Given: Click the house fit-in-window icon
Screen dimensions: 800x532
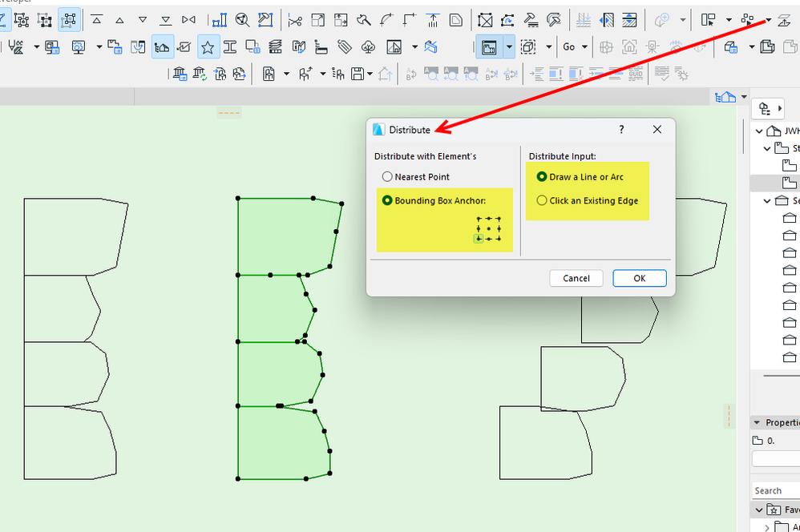Looking at the screenshot, I should (x=629, y=47).
